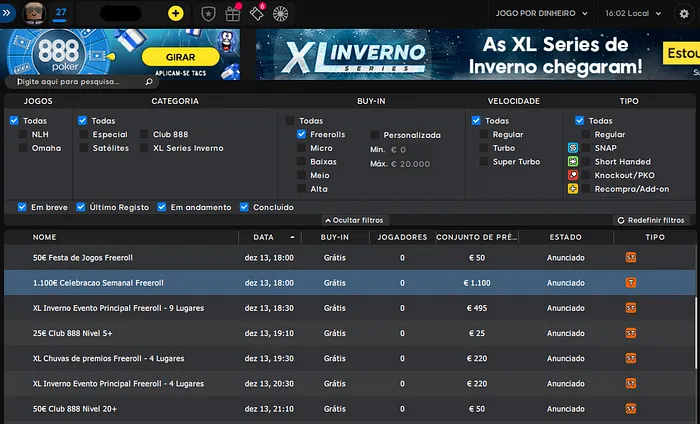
Task: Click the SNAP blue type icon
Action: 573,148
